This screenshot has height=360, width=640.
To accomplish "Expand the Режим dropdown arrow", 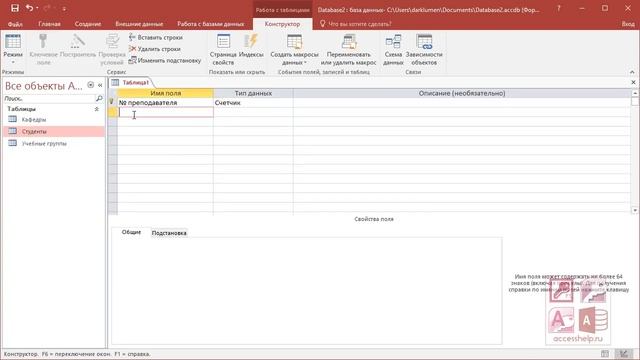I will click(13, 62).
